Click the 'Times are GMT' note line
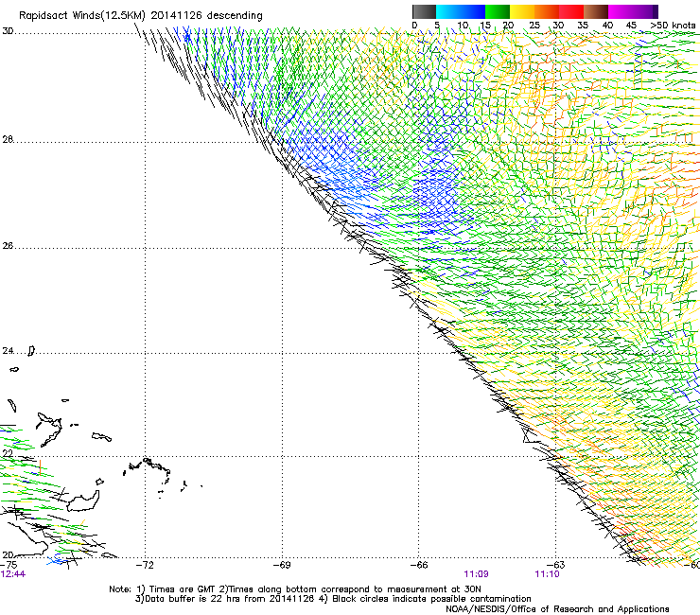Image resolution: width=700 pixels, height=615 pixels. point(295,589)
